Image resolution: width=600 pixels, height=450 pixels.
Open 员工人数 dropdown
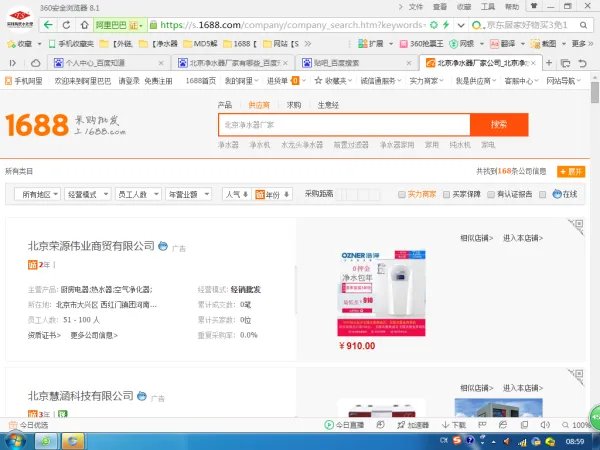click(138, 194)
